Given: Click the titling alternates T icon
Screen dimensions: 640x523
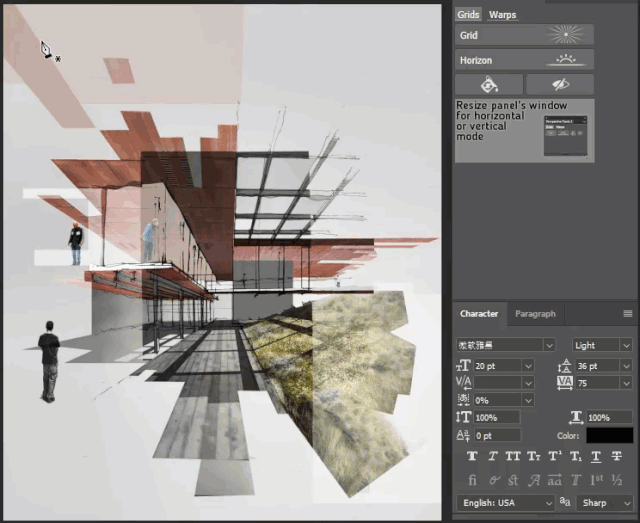Looking at the screenshot, I should pos(576,480).
